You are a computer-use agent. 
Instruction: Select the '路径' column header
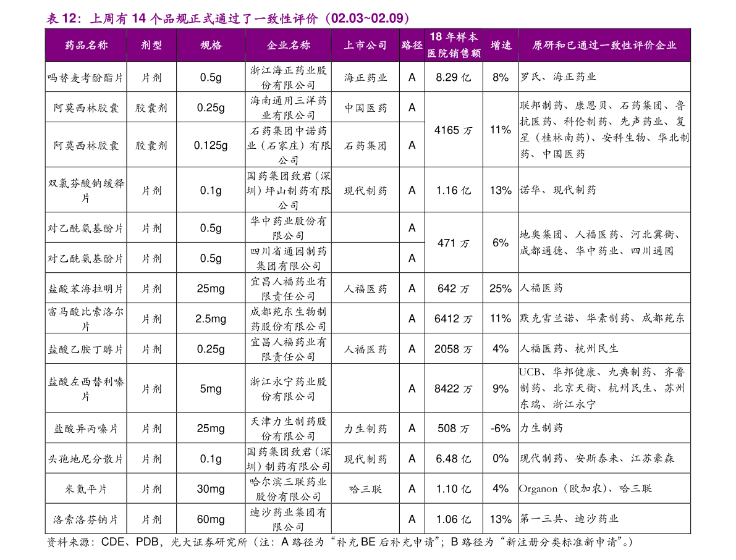point(412,45)
